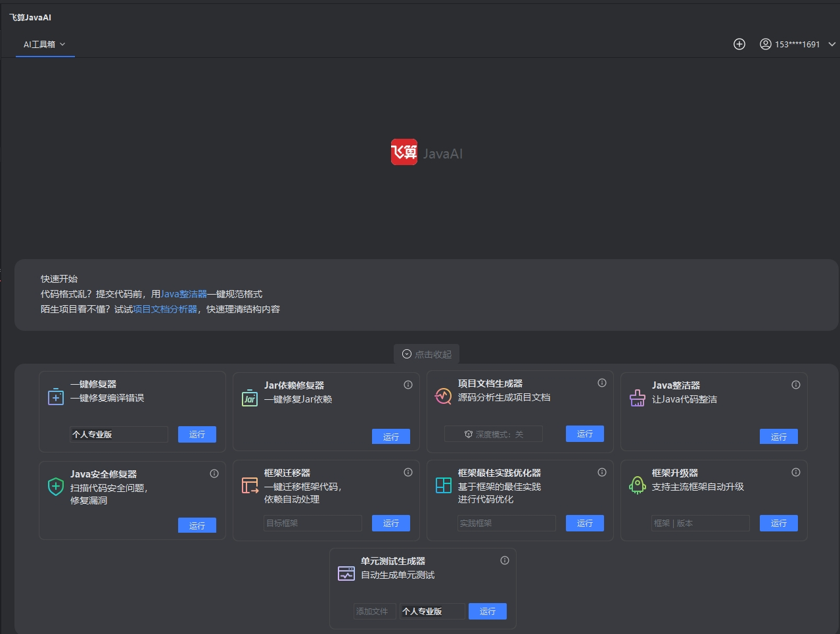Click the 自动生成单元测试 description
This screenshot has width=840, height=634.
point(398,575)
